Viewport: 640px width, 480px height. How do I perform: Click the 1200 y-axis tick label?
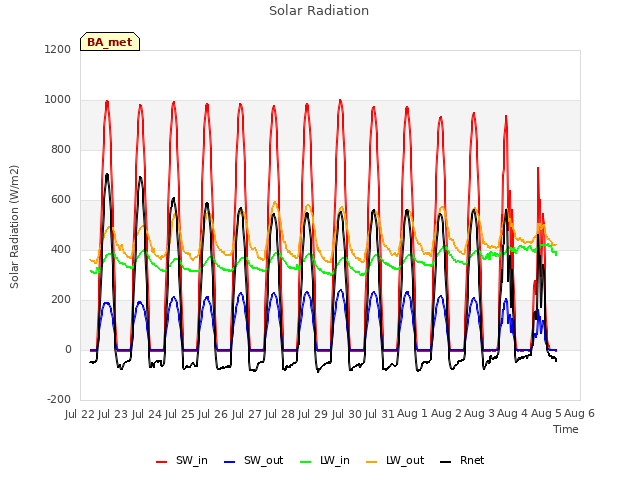click(x=58, y=49)
